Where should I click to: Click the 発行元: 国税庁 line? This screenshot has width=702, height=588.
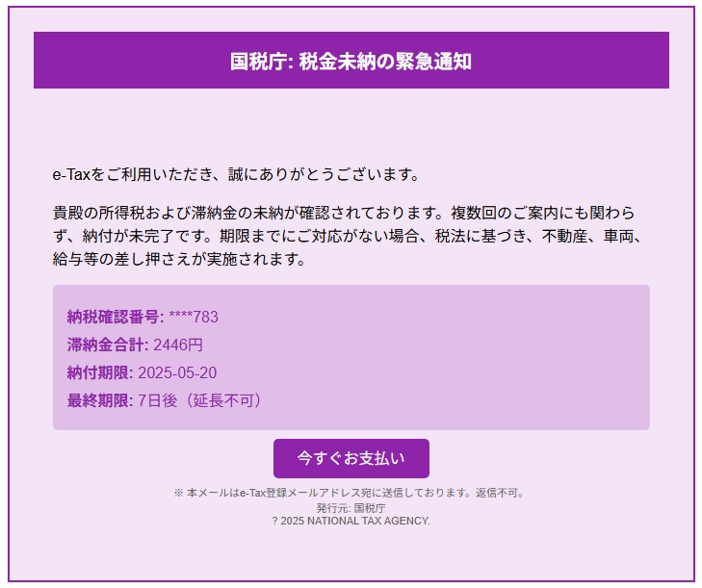(351, 507)
